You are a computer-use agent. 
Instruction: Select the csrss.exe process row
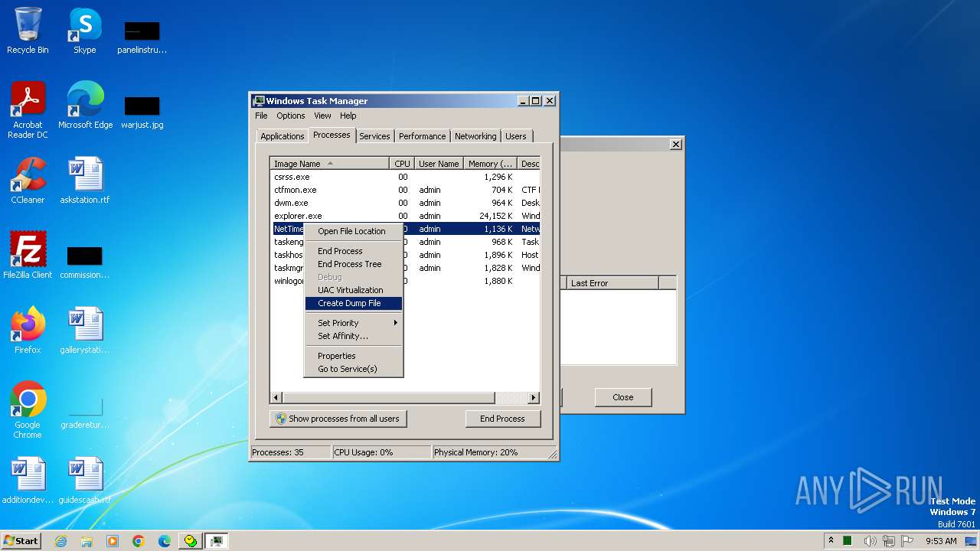[x=406, y=177]
